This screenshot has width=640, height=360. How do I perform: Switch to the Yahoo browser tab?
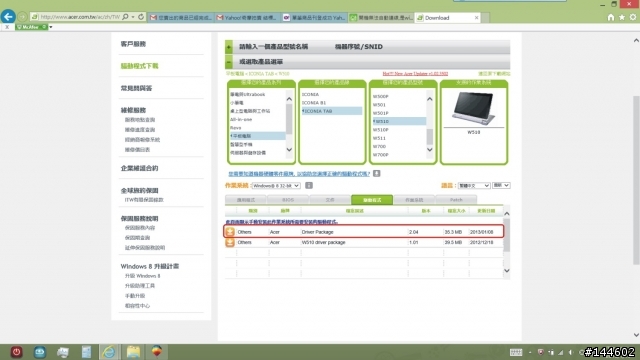pos(248,18)
